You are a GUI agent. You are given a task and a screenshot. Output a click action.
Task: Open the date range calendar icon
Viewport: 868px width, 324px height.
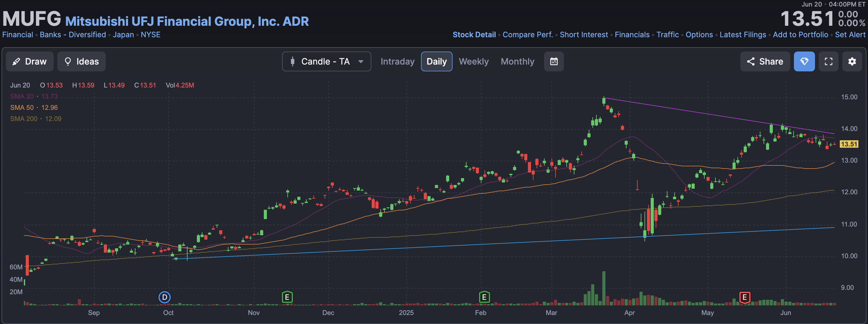tap(554, 61)
